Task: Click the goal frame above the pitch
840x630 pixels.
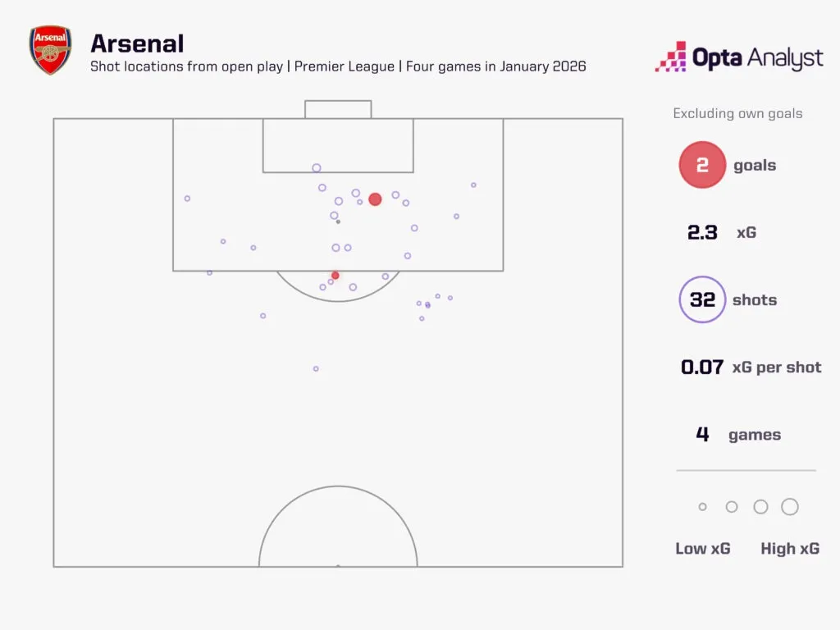Action: 338,109
